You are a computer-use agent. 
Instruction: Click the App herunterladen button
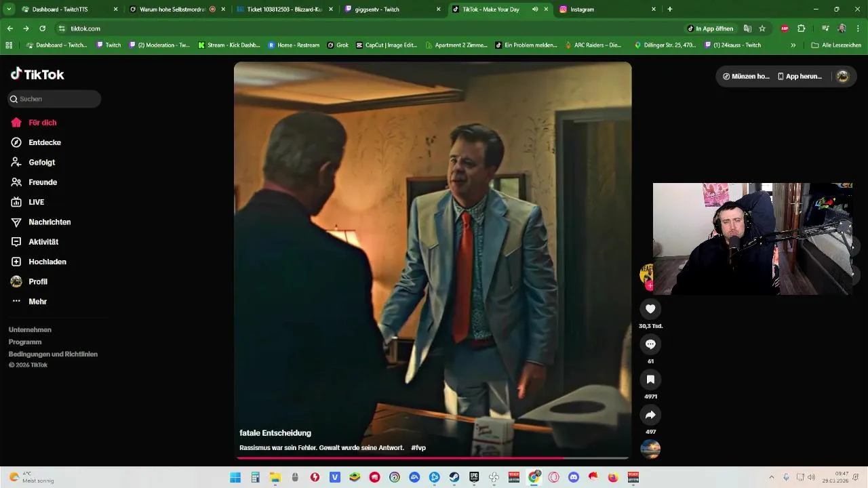pyautogui.click(x=800, y=77)
